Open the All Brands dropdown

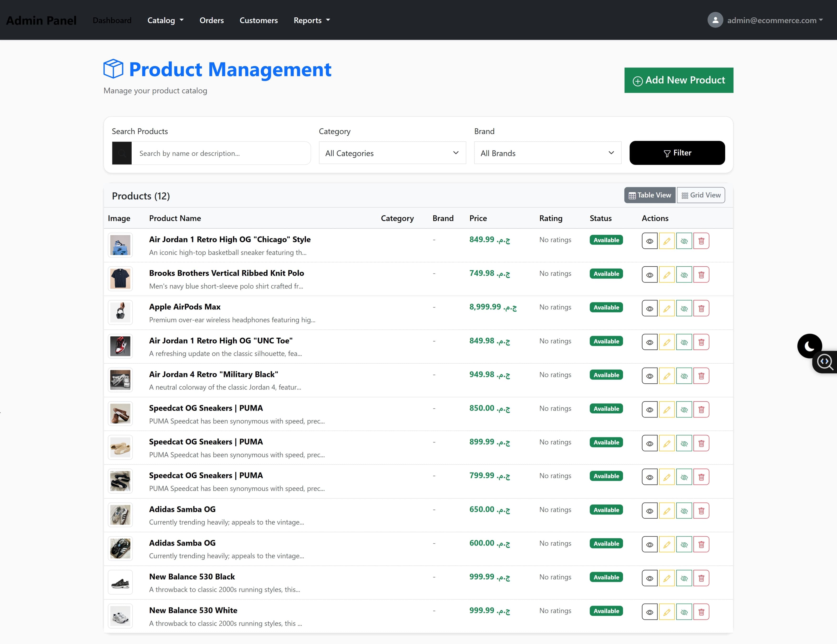point(548,153)
